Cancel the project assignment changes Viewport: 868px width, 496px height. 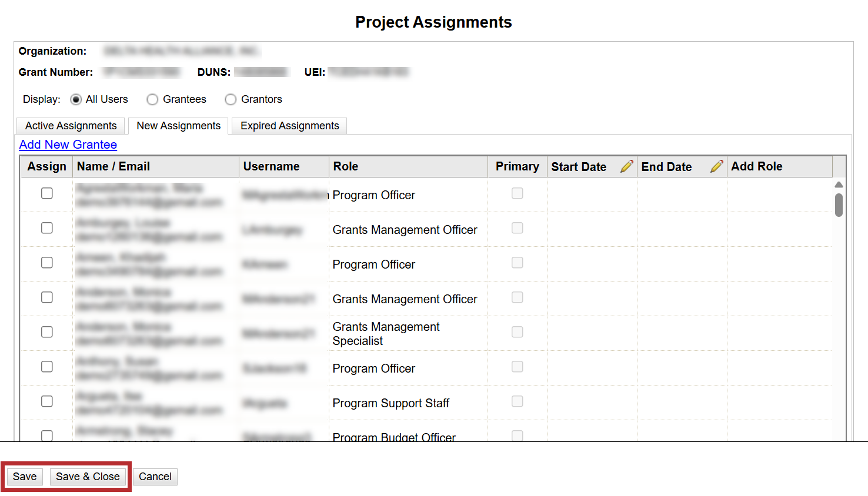(x=155, y=477)
